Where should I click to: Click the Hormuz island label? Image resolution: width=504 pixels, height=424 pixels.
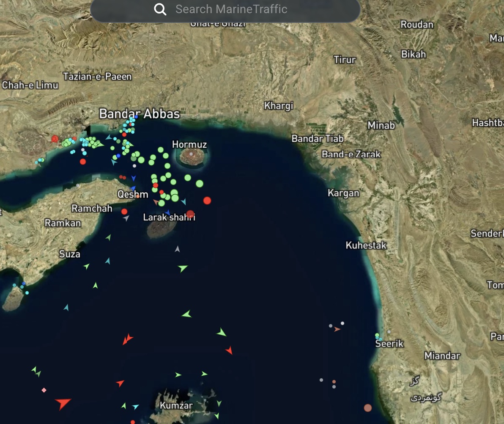[x=189, y=145]
